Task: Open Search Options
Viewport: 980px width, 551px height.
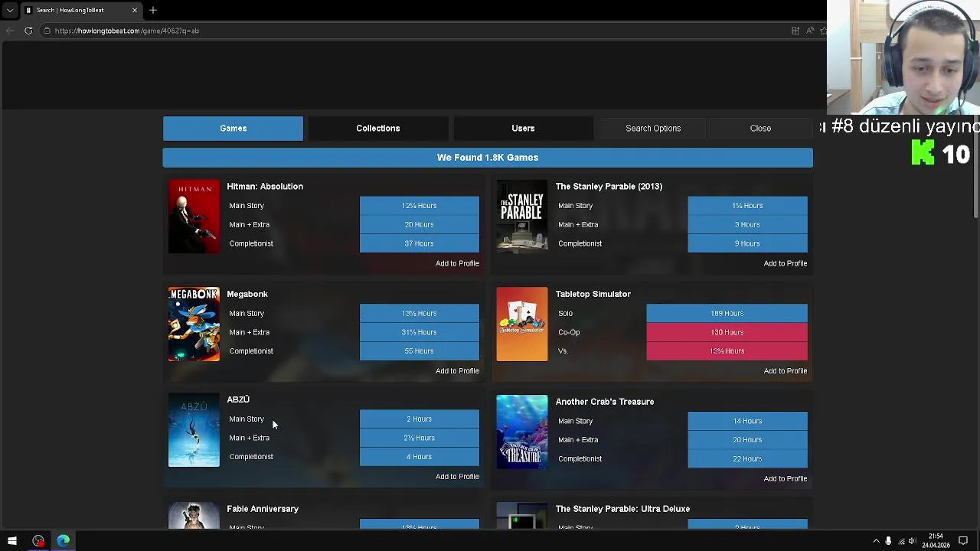Action: coord(653,129)
